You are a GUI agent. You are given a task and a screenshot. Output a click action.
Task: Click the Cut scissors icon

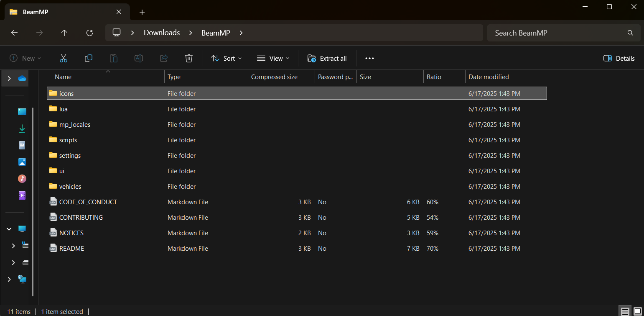[64, 58]
